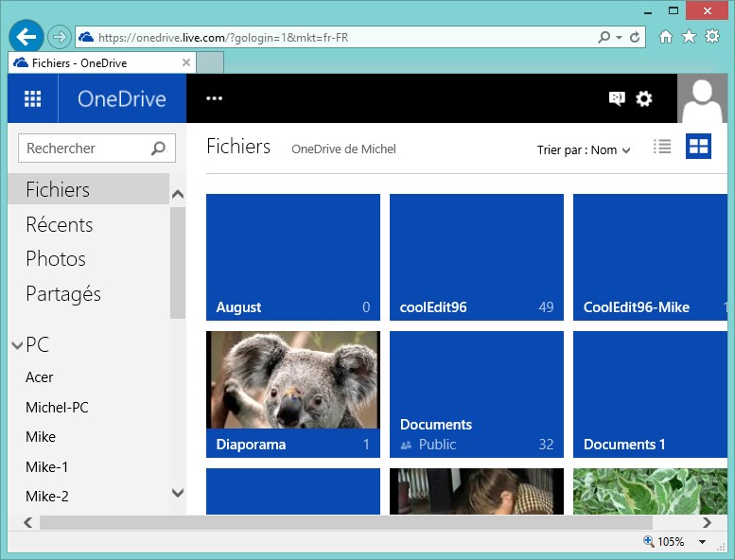Image resolution: width=735 pixels, height=560 pixels.
Task: Click the OneDrive logo text
Action: click(121, 99)
